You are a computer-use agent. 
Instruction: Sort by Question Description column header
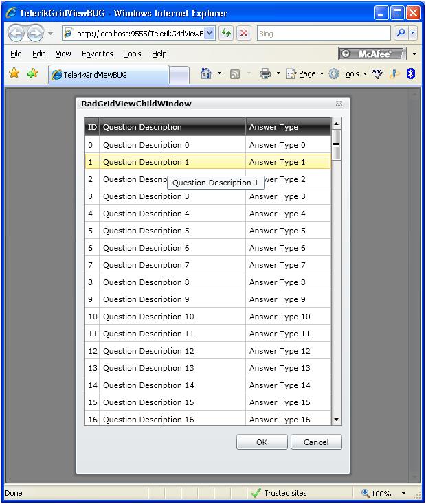tap(172, 127)
